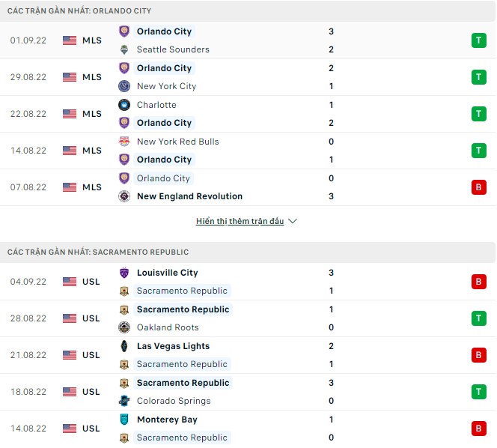Click the Seattle Sounders team logo

[x=124, y=49]
